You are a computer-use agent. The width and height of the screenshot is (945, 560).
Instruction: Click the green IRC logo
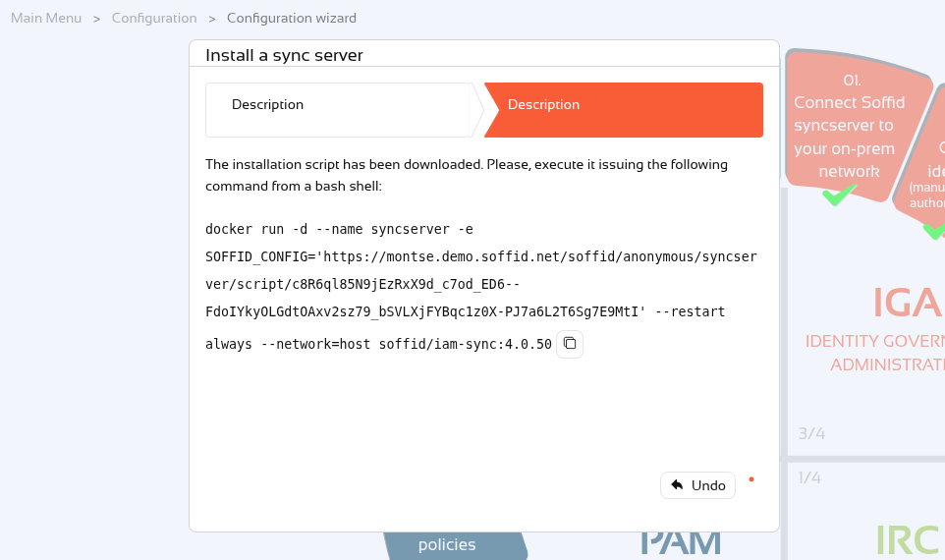(908, 539)
